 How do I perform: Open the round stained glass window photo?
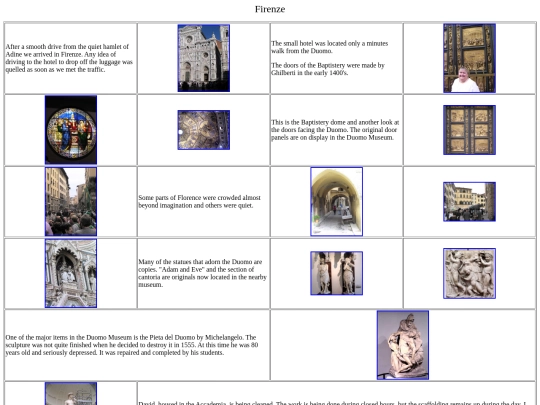[x=71, y=130]
